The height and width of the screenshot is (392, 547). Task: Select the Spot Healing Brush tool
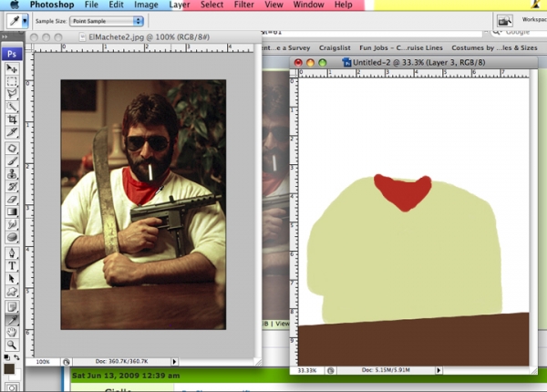[x=12, y=149]
